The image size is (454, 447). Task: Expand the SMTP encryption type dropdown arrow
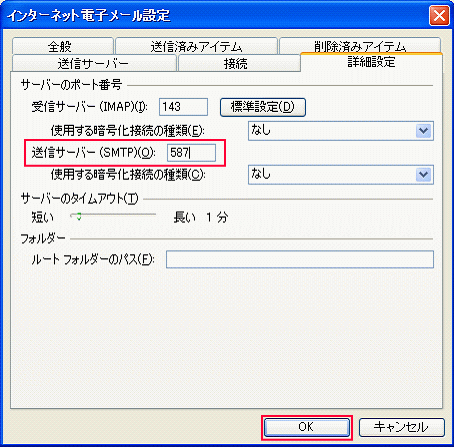click(x=424, y=175)
